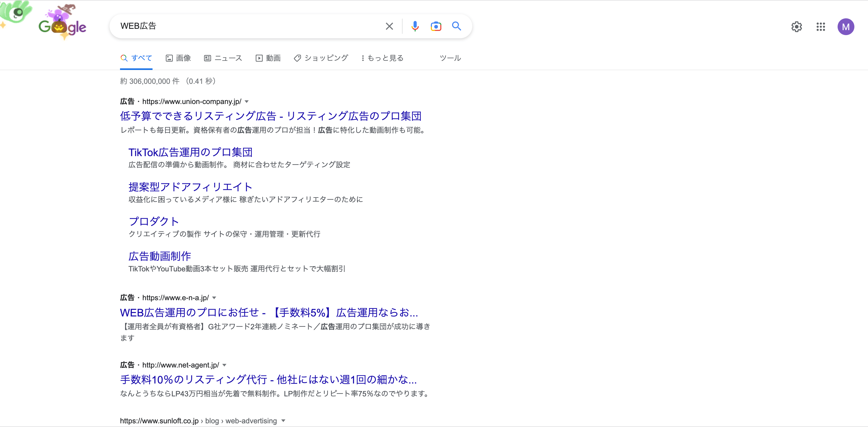Expand arrow next to net-agent.jp URL
Image resolution: width=868 pixels, height=427 pixels.
[224, 365]
